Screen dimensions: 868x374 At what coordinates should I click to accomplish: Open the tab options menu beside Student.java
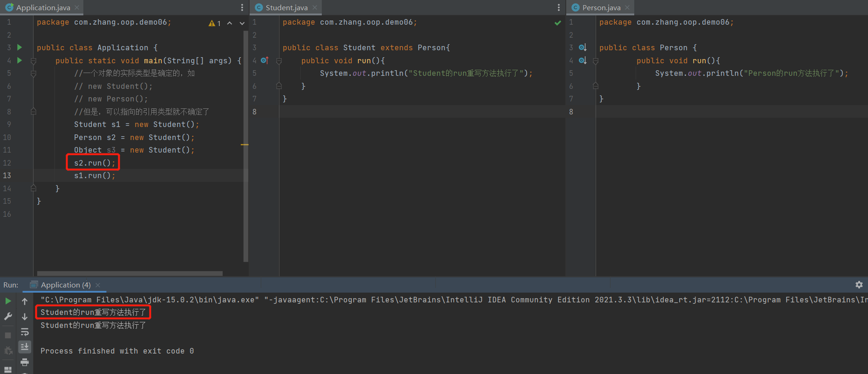tap(559, 7)
